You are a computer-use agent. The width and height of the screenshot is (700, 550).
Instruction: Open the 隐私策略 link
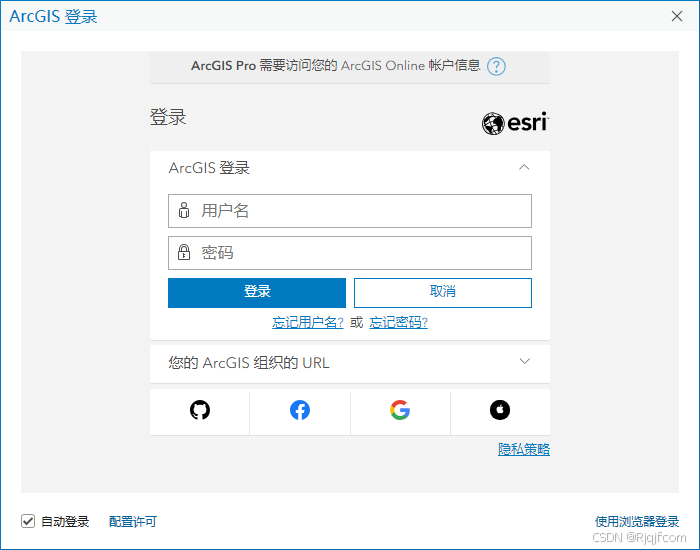(524, 449)
